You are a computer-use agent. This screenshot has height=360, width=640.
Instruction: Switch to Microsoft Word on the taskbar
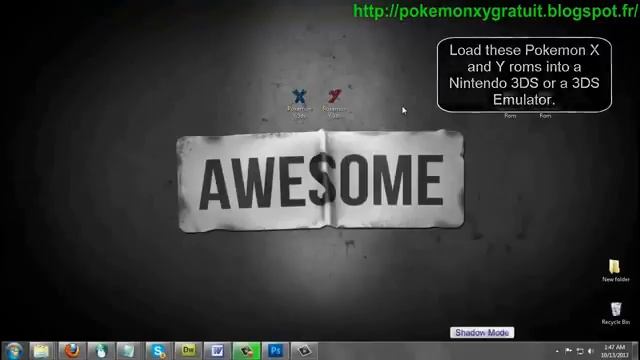tap(217, 351)
